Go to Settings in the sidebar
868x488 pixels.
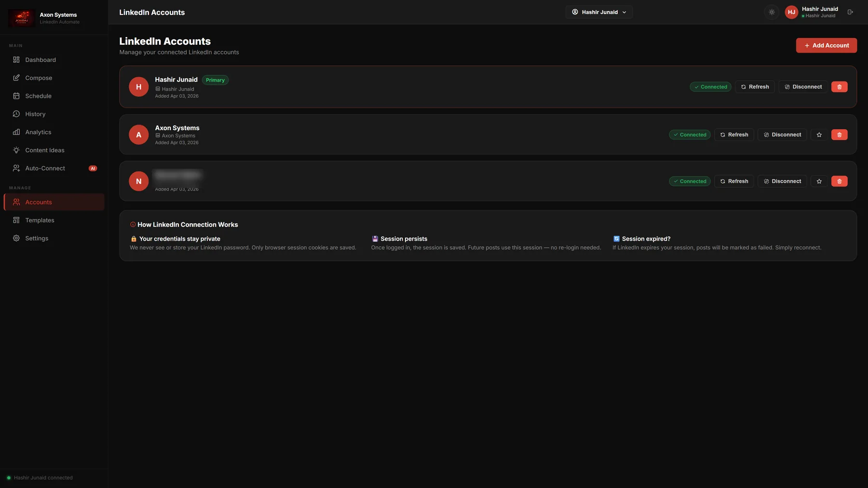[x=54, y=238]
